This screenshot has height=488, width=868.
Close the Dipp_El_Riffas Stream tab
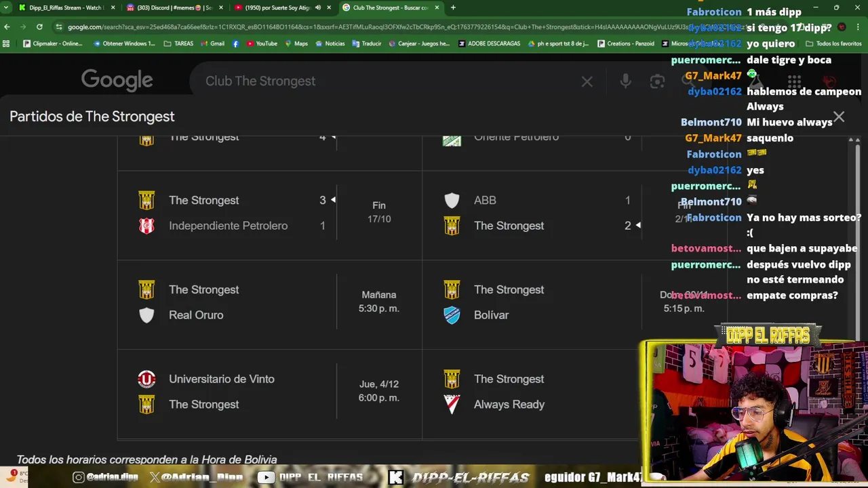(x=113, y=7)
